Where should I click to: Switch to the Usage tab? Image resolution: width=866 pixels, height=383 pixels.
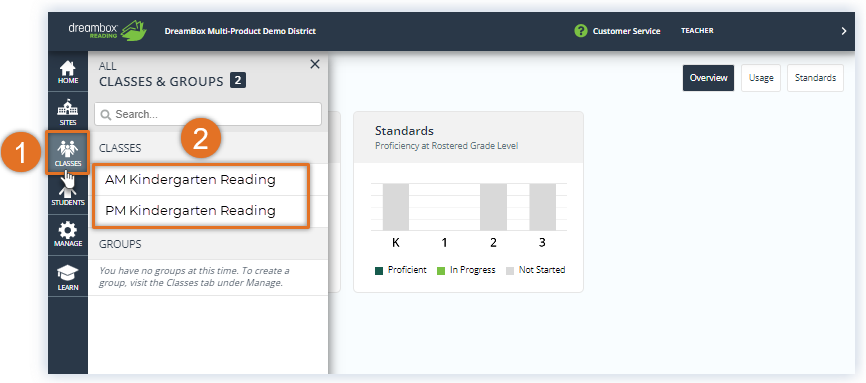[761, 78]
